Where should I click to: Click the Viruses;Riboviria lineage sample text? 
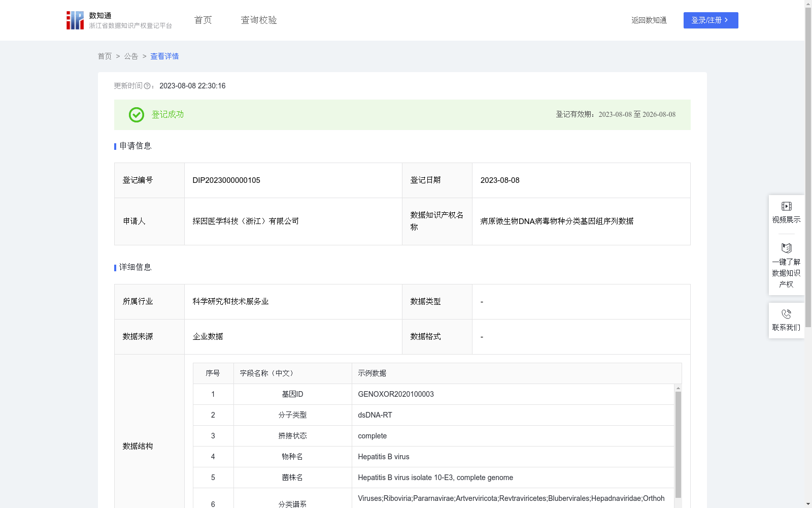(x=511, y=498)
